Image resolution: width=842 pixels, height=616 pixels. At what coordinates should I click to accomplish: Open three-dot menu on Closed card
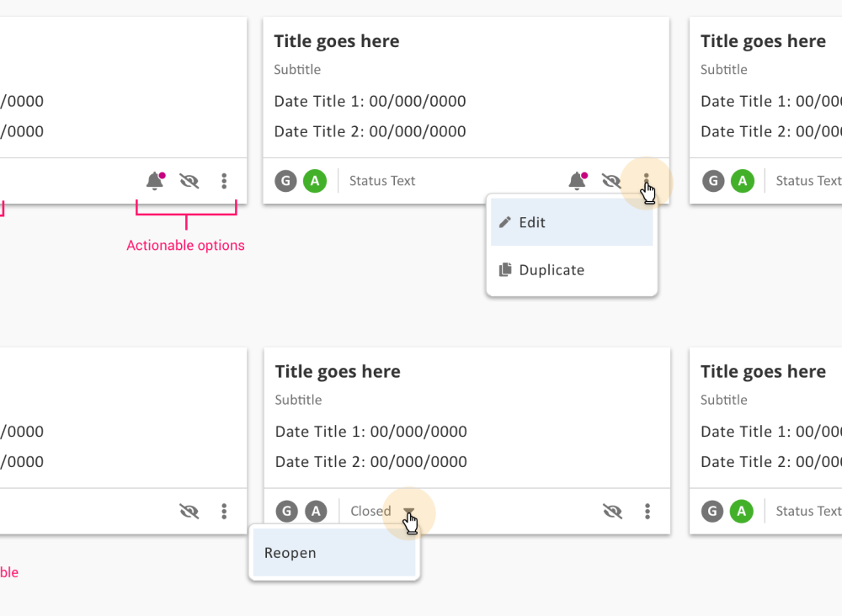coord(647,511)
